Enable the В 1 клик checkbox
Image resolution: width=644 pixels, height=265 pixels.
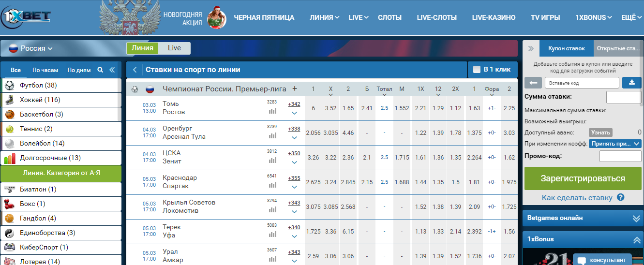(477, 69)
